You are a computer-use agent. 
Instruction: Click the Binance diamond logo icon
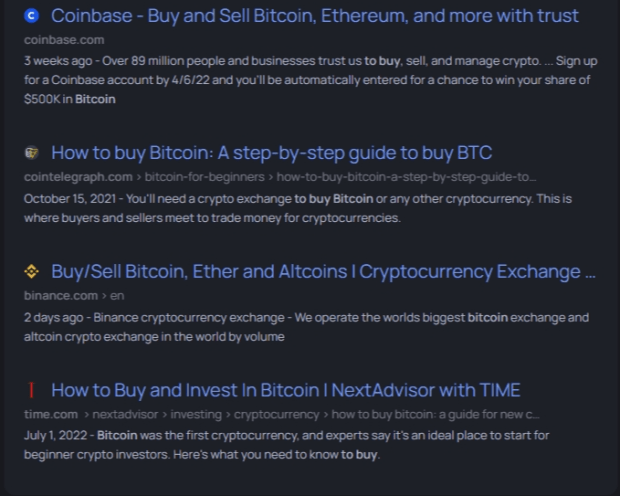pos(31,271)
